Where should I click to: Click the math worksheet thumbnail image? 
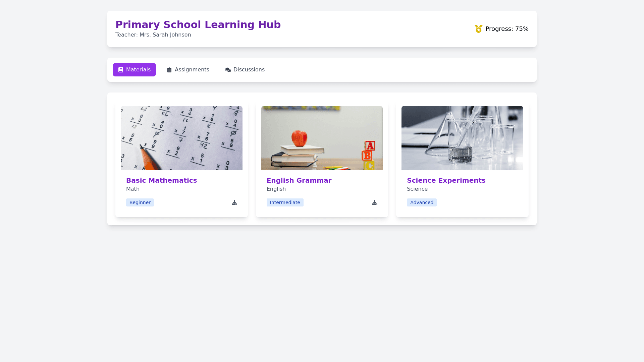coord(181,138)
